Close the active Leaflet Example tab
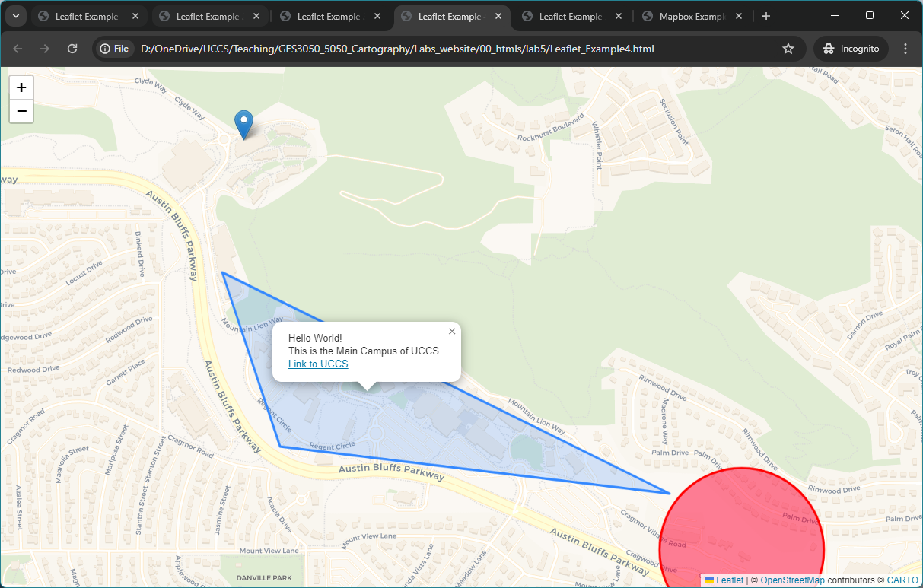This screenshot has height=588, width=923. click(x=498, y=16)
